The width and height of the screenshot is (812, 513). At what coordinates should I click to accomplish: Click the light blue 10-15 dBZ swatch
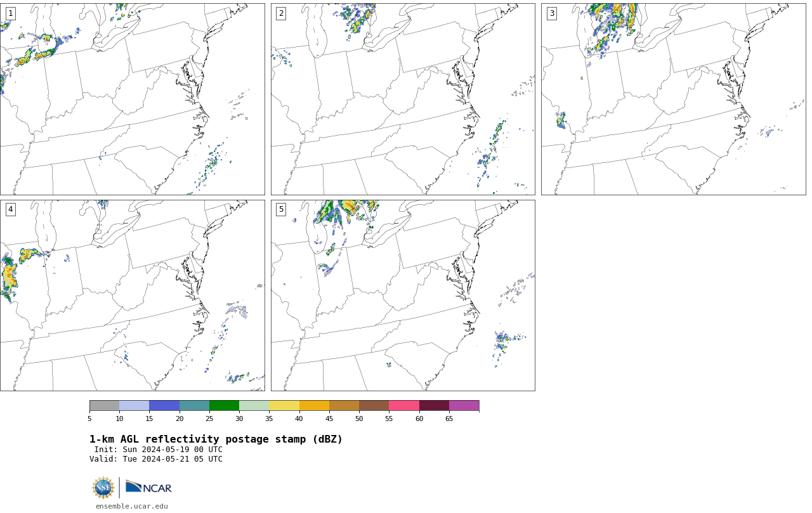[134, 406]
